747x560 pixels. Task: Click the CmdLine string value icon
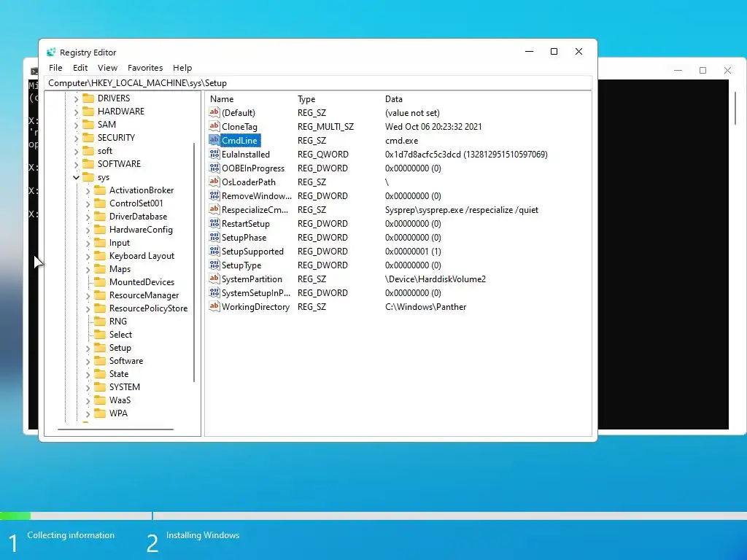[x=214, y=140]
